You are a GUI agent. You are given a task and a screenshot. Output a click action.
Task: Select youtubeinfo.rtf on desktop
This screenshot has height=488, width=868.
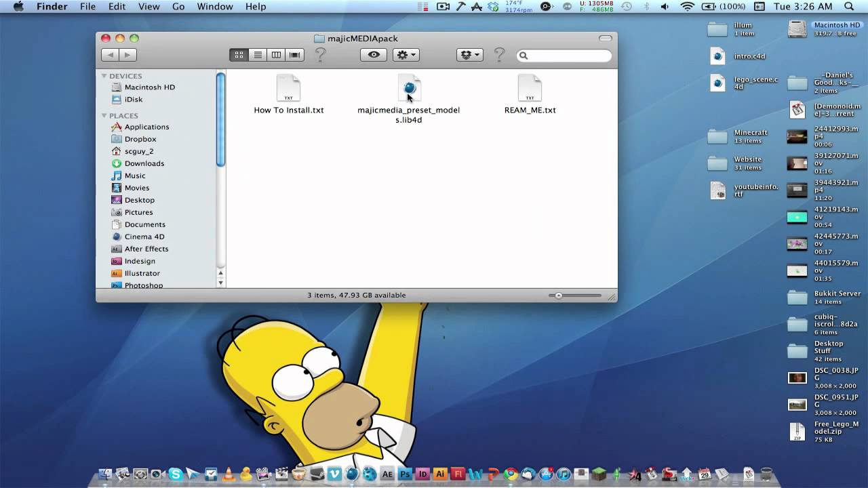[x=743, y=190]
